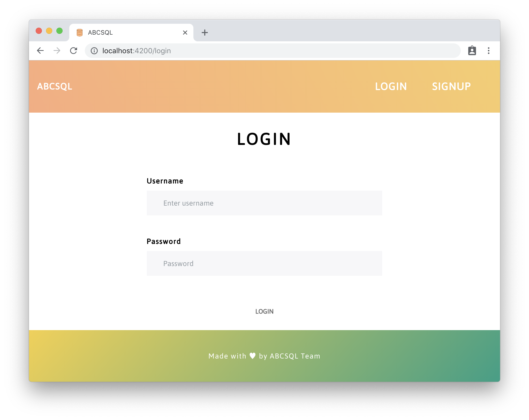Click the localhost:4200/login address bar
529x420 pixels.
tap(273, 51)
